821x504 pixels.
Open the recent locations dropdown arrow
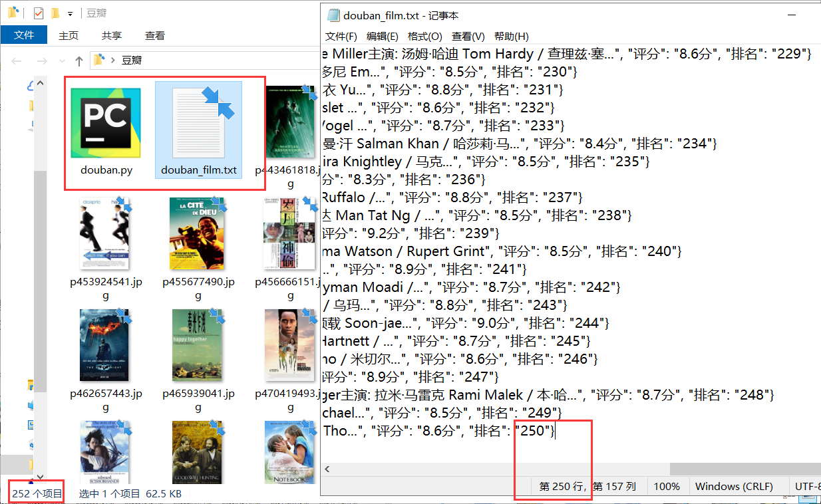tap(61, 62)
